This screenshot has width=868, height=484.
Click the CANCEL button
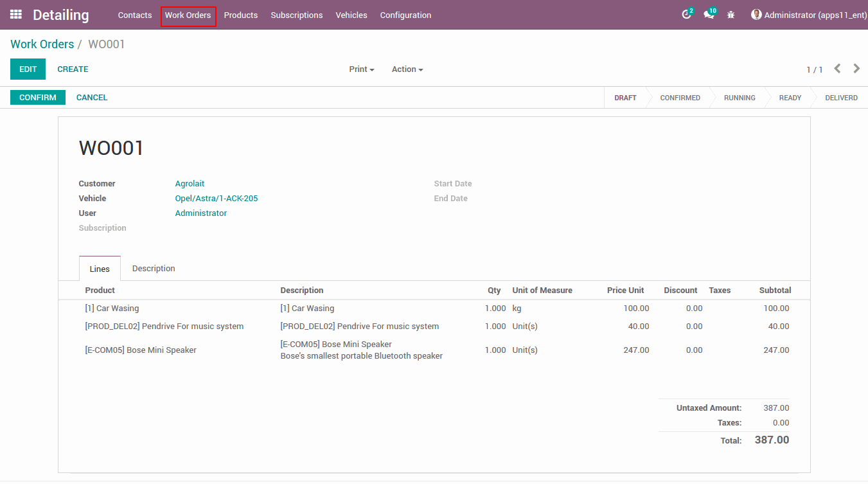92,98
